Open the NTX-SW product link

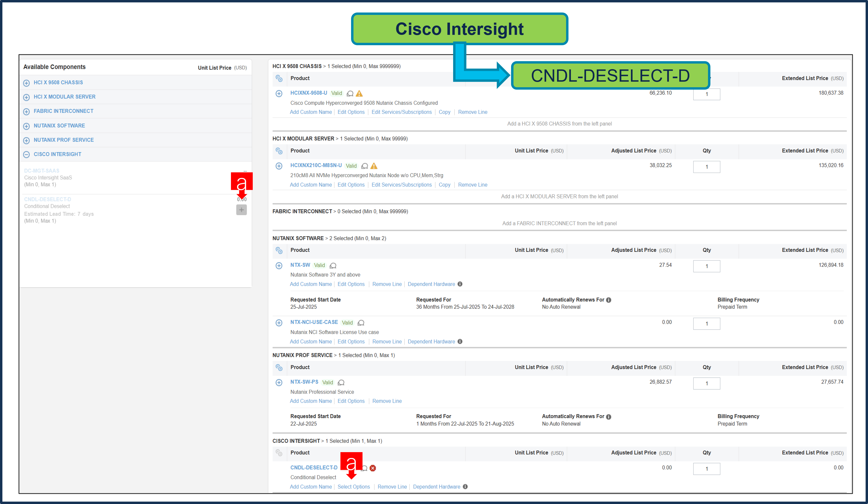tap(300, 265)
